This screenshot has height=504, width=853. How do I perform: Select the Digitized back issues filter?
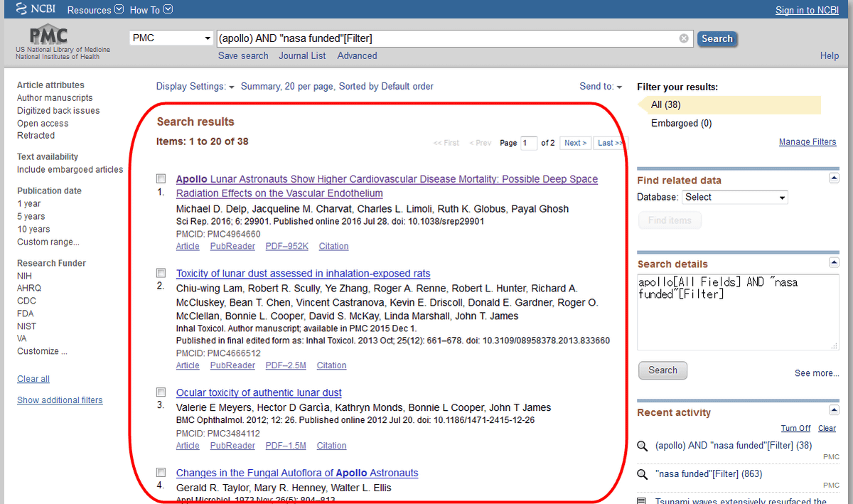[x=58, y=111]
